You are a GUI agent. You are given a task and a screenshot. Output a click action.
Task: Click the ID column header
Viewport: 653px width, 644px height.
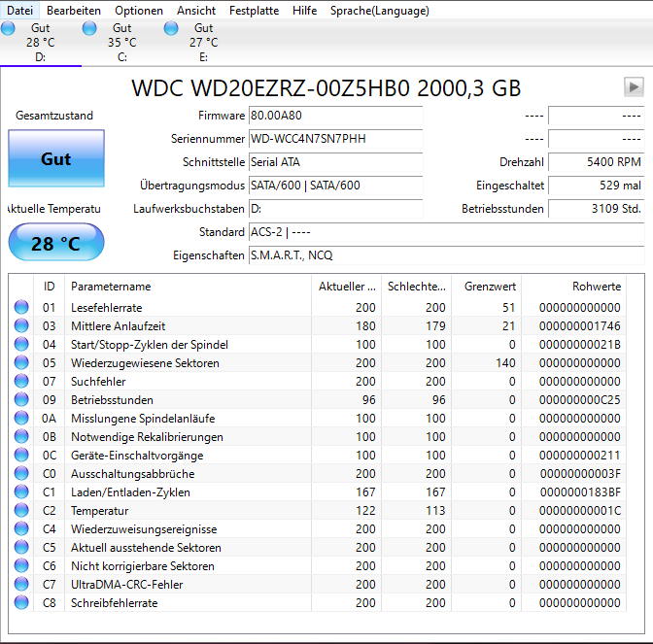point(50,287)
